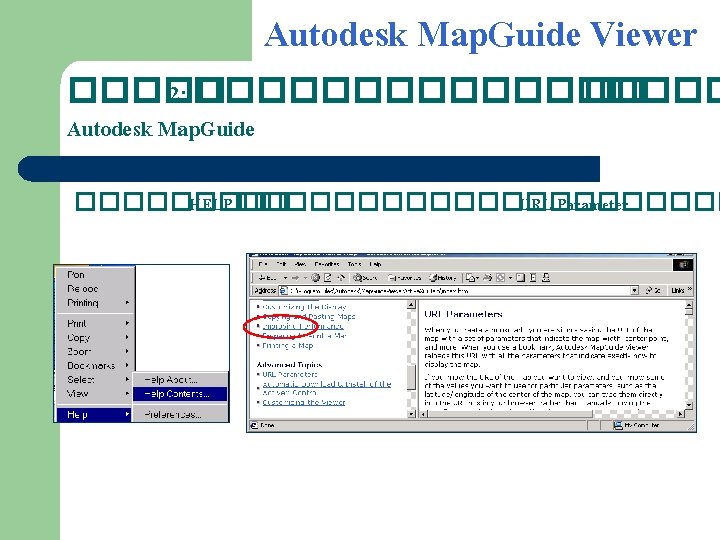Open the File menu in browser window
This screenshot has height=540, width=720.
(x=263, y=264)
